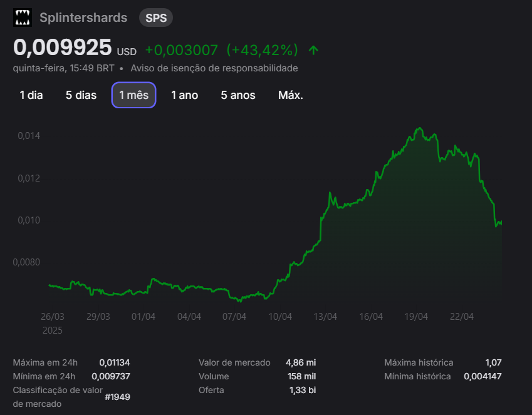Click the Splintershards logo icon
The height and width of the screenshot is (415, 532).
pyautogui.click(x=23, y=18)
